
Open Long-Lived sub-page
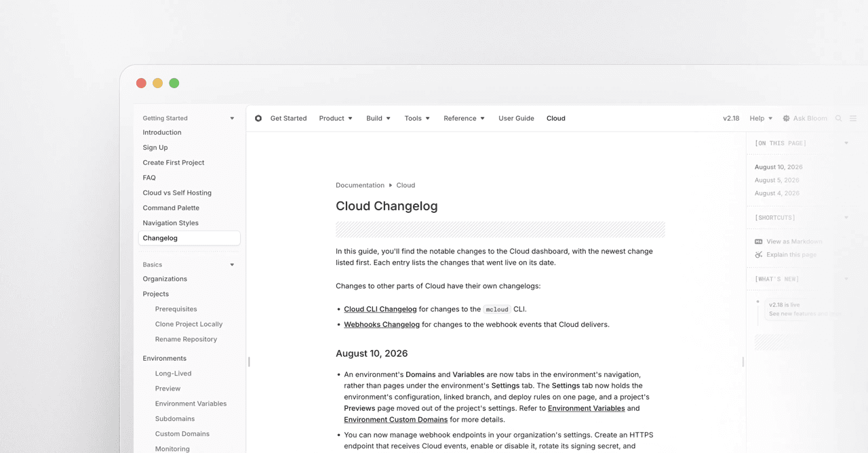pos(173,374)
